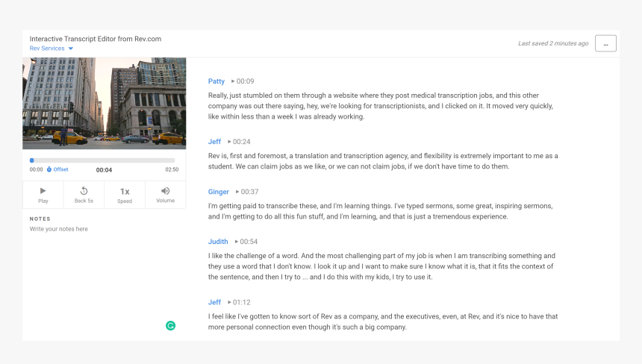642x364 pixels.
Task: Click the paragraph starting 'Rev is, first and foremost'
Action: pos(383,161)
